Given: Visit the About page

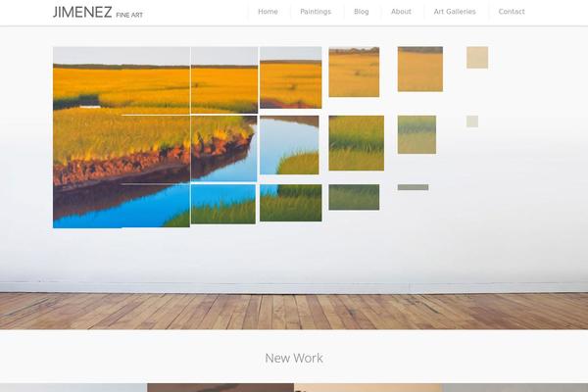Looking at the screenshot, I should [401, 12].
